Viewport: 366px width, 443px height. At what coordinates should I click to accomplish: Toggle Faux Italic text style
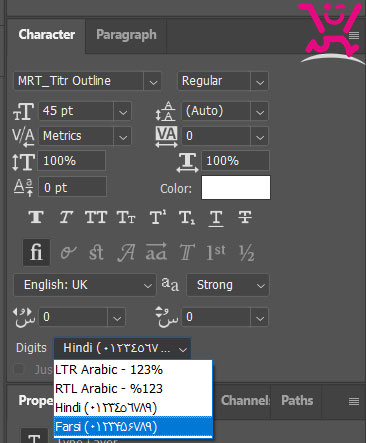66,217
